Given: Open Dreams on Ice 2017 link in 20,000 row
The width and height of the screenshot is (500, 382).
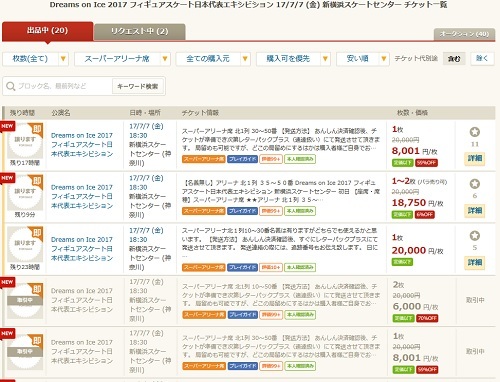Looking at the screenshot, I should tap(82, 248).
